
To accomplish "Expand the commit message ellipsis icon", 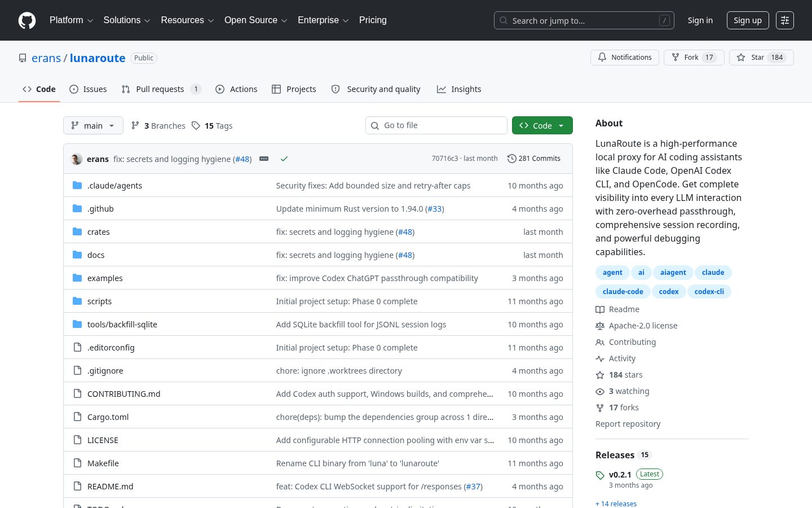I will [264, 159].
